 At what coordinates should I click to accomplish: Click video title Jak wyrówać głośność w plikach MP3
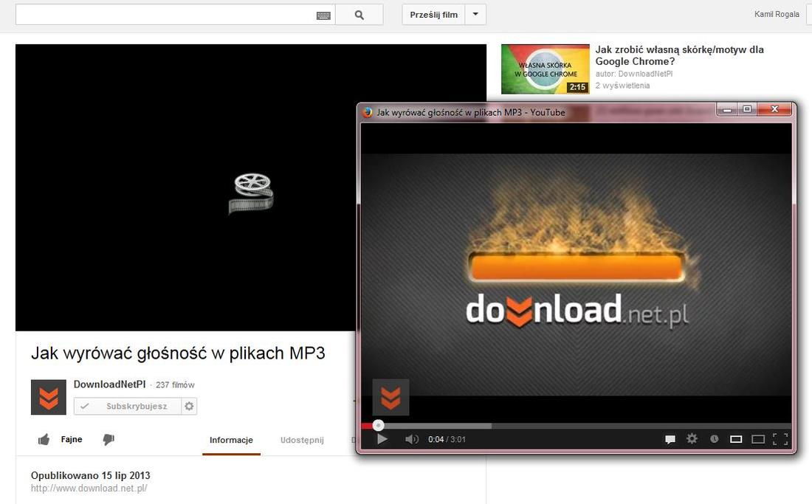coord(178,353)
